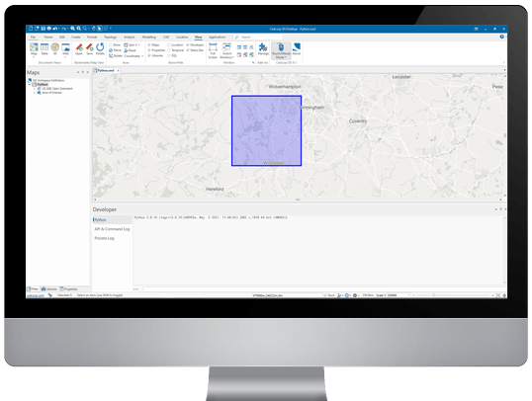Expand the OS Open Zoomstack overlay
This screenshot has height=401, width=532.
[35, 89]
